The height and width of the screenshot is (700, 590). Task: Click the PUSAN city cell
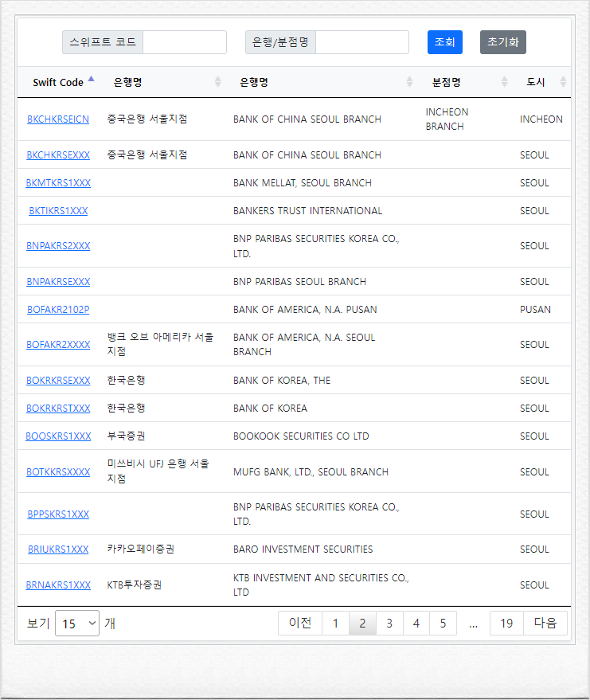point(535,309)
